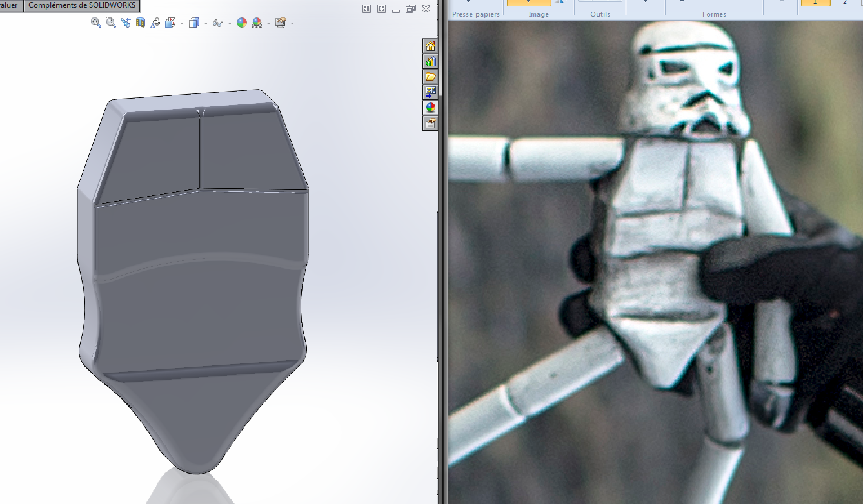Click the Dynamic Annotation Views icon
Image resolution: width=863 pixels, height=504 pixels.
pyautogui.click(x=155, y=23)
